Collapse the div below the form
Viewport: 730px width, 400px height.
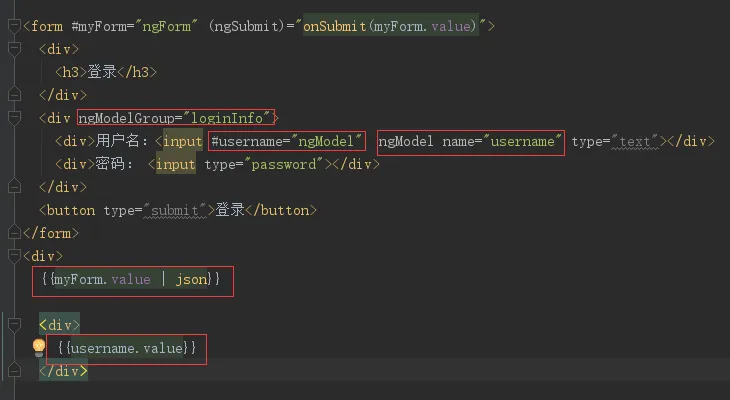14,255
